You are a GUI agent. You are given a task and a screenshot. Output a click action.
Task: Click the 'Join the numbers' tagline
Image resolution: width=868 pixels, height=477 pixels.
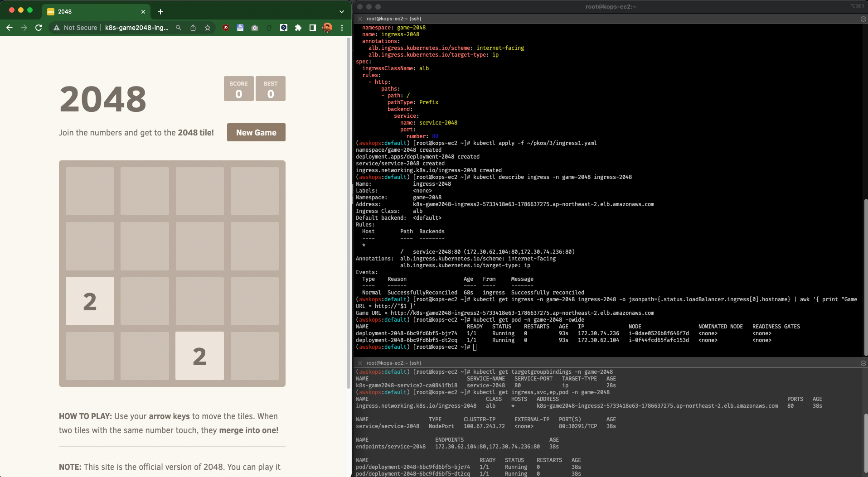pyautogui.click(x=136, y=133)
